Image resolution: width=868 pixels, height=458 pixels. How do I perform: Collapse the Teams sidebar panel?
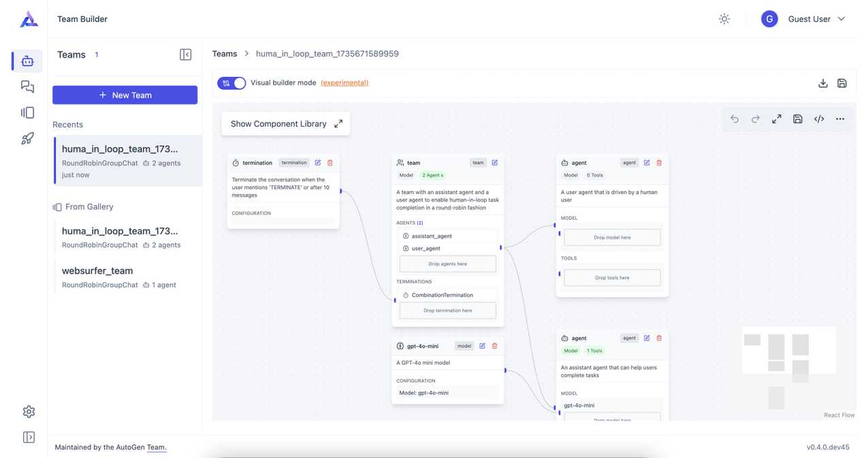pos(185,54)
